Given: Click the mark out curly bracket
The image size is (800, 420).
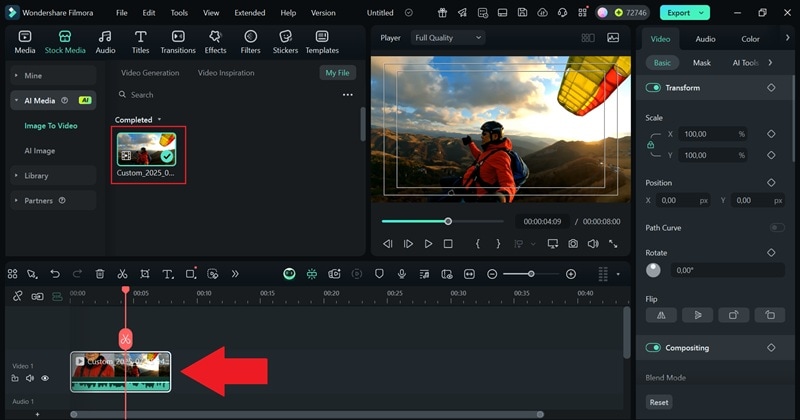Looking at the screenshot, I should pyautogui.click(x=498, y=244).
